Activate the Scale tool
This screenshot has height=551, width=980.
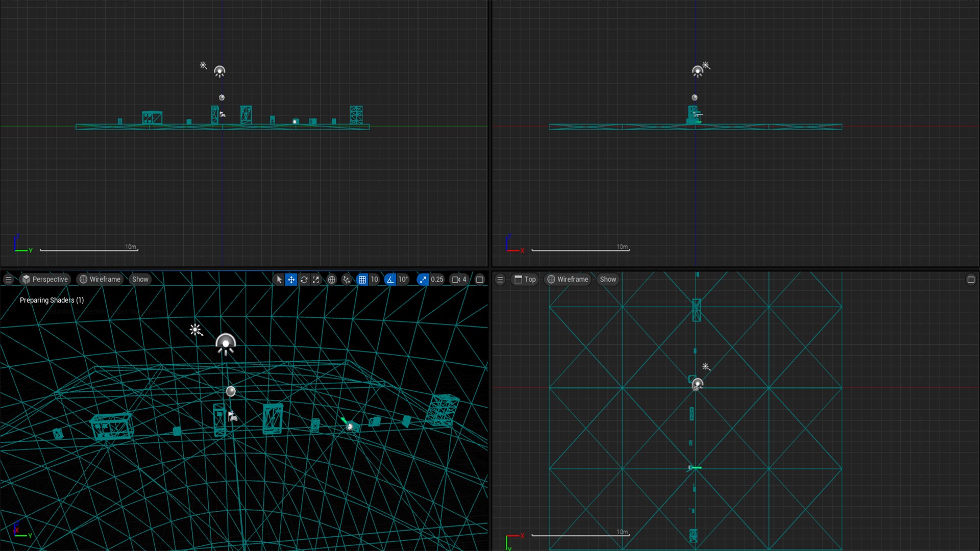click(316, 280)
